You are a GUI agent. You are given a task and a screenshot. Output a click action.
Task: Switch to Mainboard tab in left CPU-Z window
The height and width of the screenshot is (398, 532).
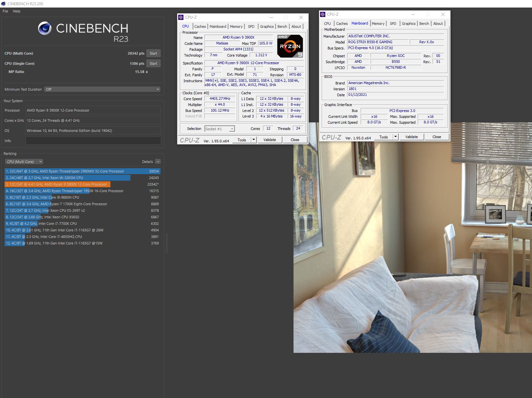[218, 27]
